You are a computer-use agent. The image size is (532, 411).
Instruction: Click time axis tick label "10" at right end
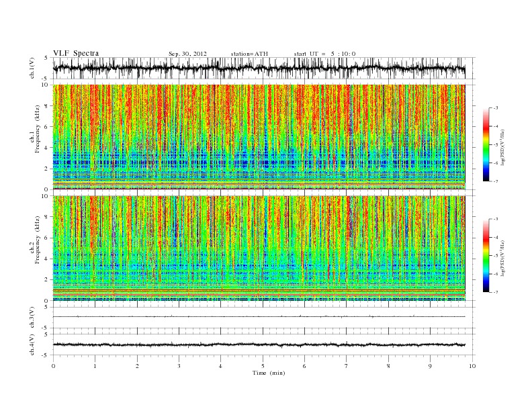coord(472,366)
